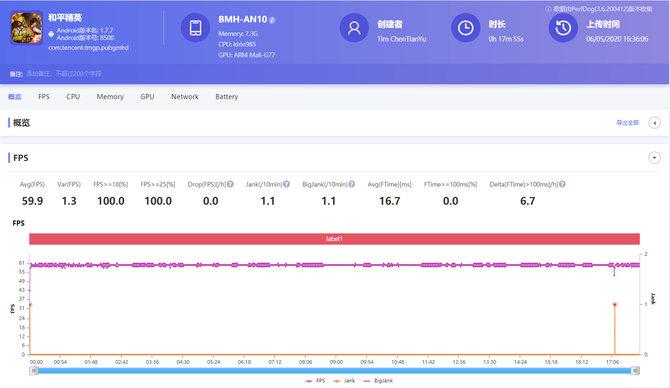Click help icon next to Jank(/10min)
The image size is (670, 388).
pos(286,184)
